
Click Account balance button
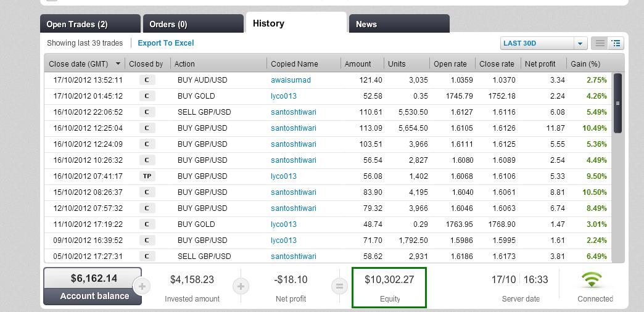(93, 286)
